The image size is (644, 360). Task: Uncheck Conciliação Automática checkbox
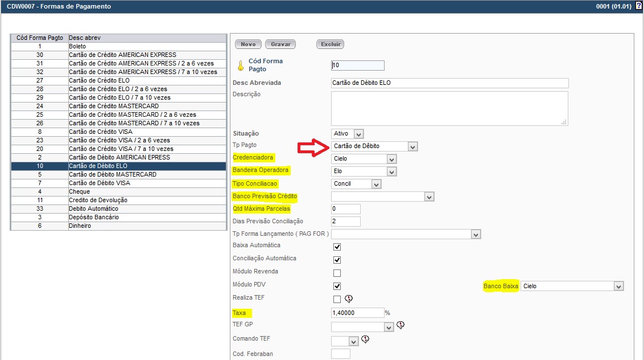337,260
